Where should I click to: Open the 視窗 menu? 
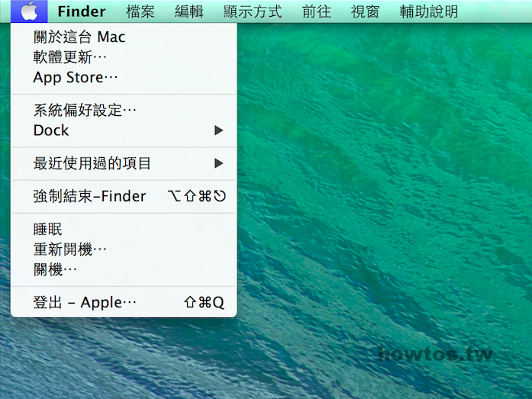click(365, 11)
